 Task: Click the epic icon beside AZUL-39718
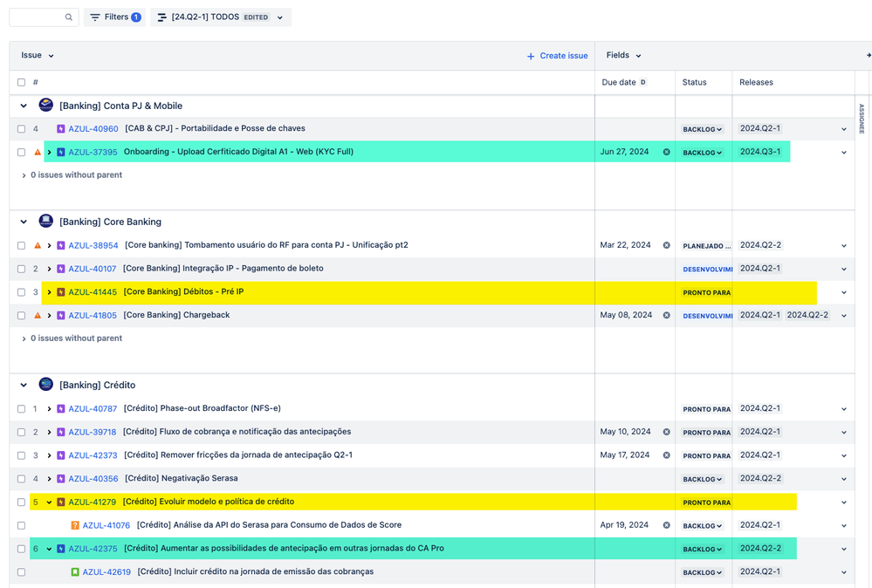(x=61, y=433)
